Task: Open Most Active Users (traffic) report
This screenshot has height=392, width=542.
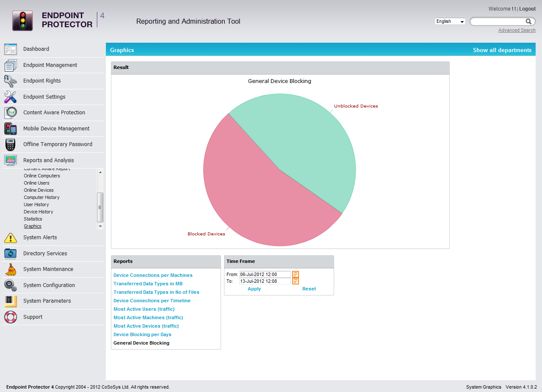Action: pos(144,309)
